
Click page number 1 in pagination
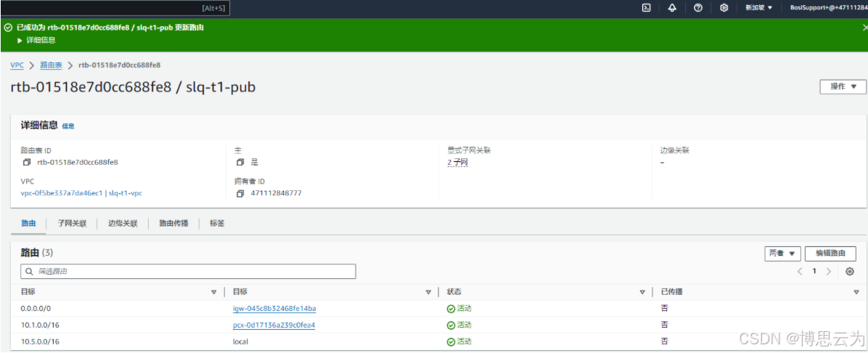(x=814, y=272)
